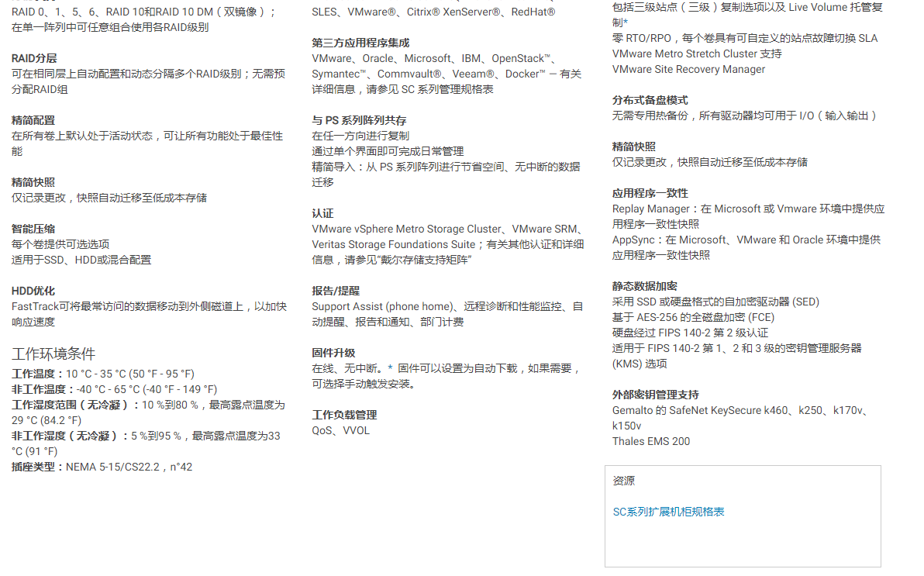Click the VMware vSphere Metro Storage Cluster line
924x576 pixels.
tap(448, 244)
